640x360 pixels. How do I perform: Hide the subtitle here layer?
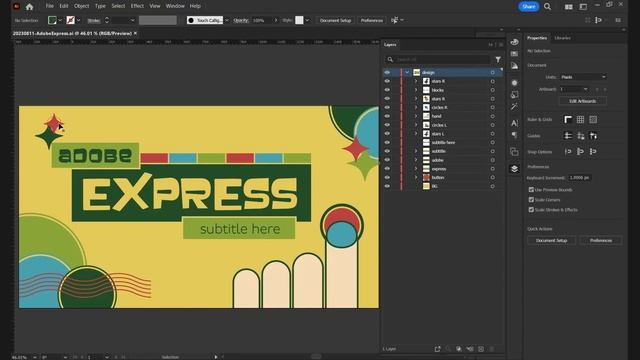pyautogui.click(x=387, y=142)
